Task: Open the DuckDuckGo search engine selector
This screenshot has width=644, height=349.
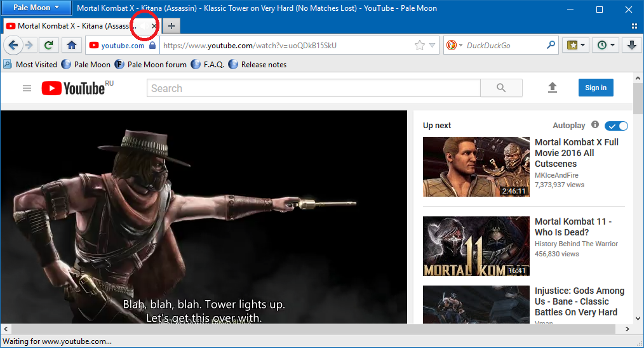Action: 455,45
